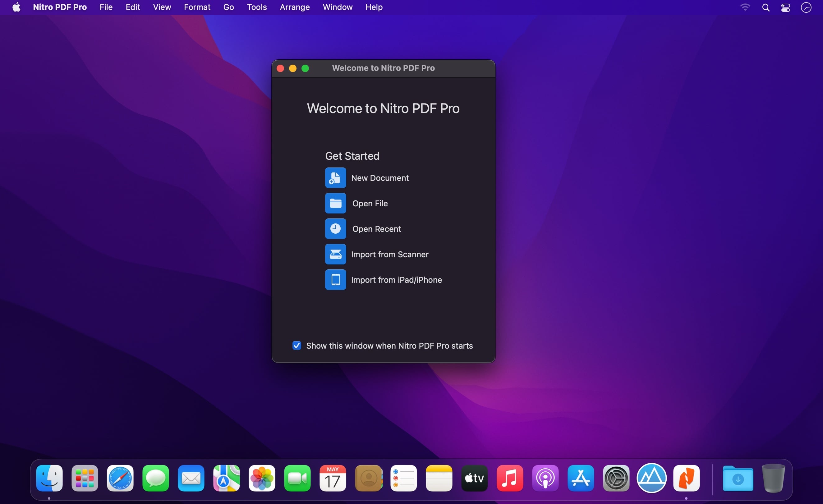
Task: Click the Import from iPad/iPhone icon
Action: 335,280
